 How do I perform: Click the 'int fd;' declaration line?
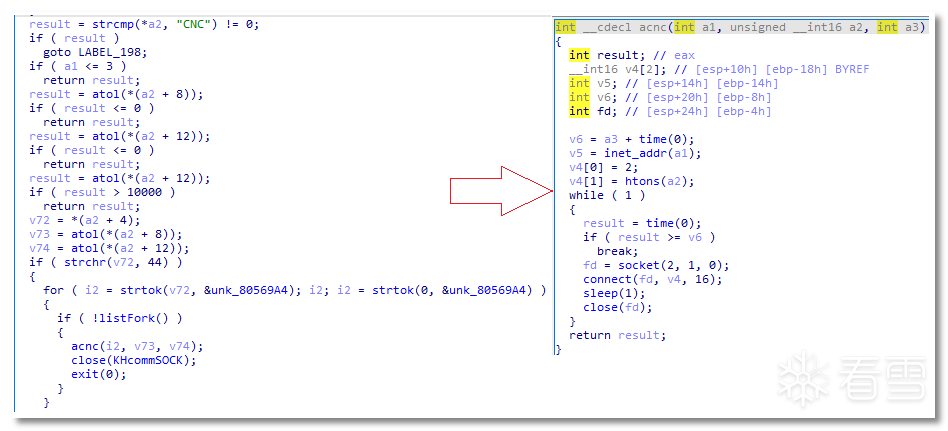tap(670, 111)
